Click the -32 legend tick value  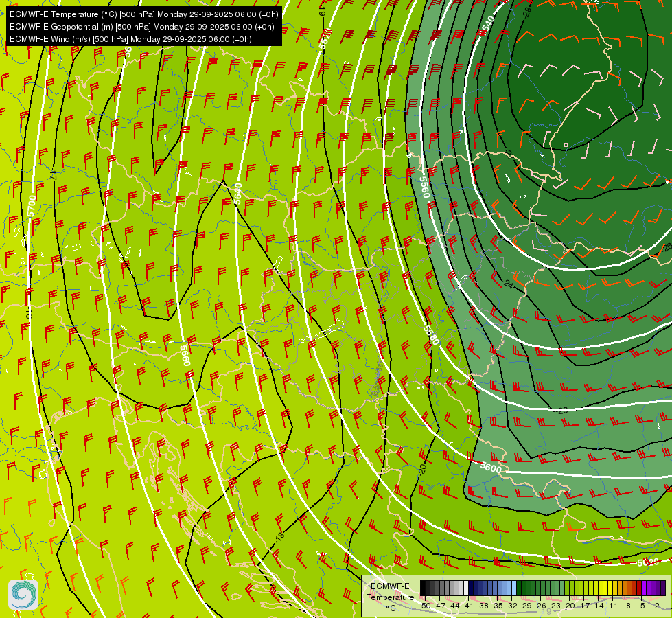pyautogui.click(x=511, y=606)
